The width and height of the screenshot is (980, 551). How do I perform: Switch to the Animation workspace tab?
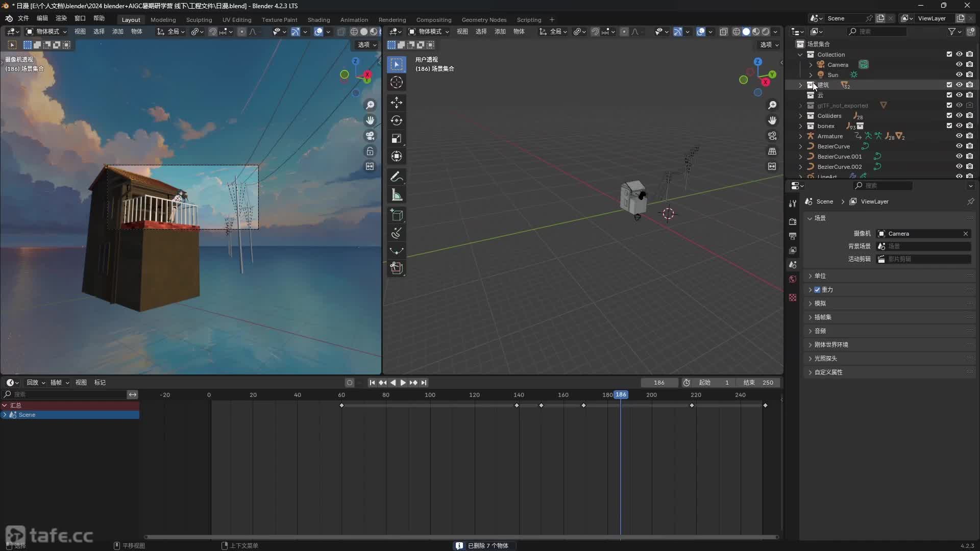click(354, 20)
